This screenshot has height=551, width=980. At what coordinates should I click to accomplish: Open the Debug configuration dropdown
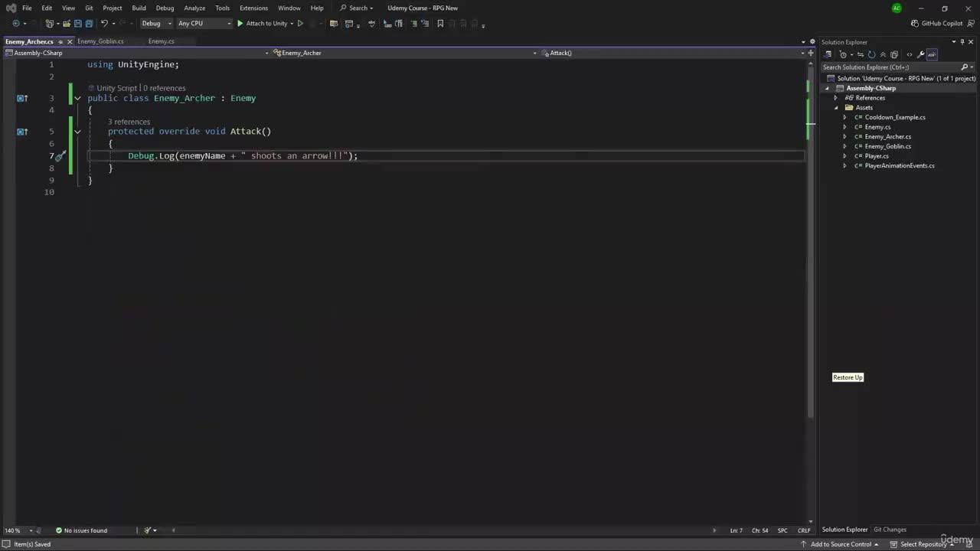[155, 24]
